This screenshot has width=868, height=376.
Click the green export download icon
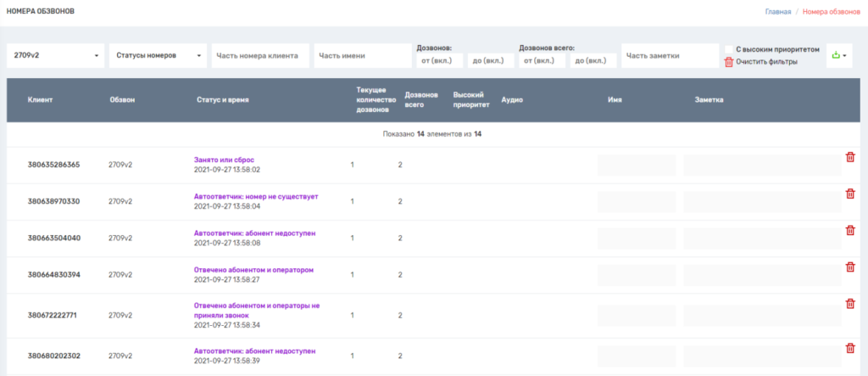click(x=835, y=56)
